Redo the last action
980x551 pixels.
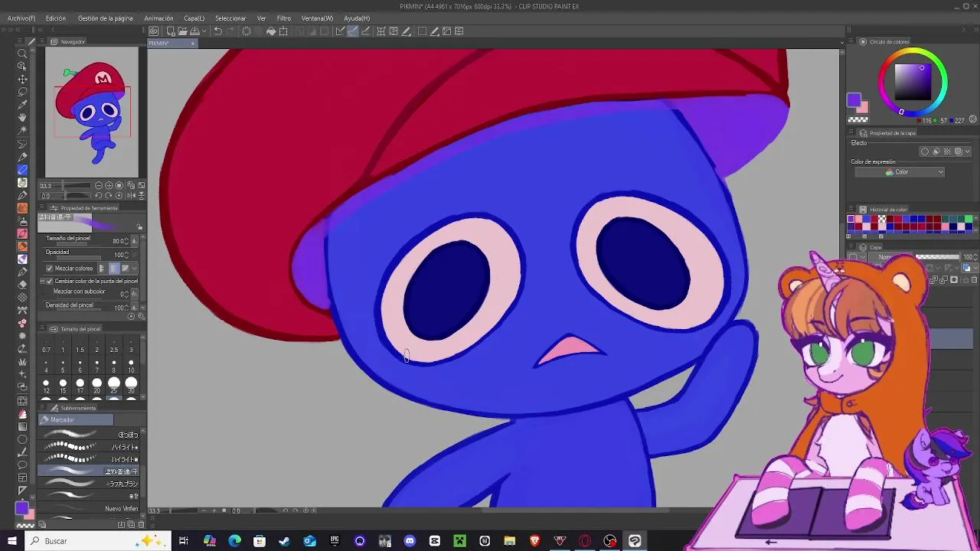229,31
